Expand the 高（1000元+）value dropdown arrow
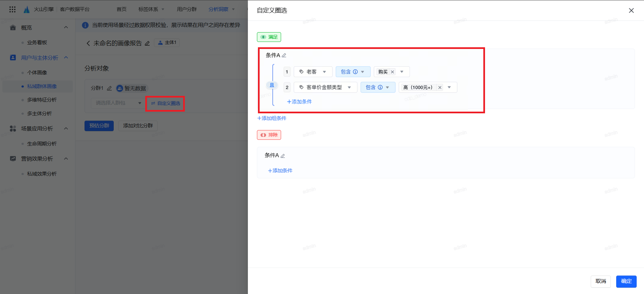Viewport: 644px width, 294px height. (449, 87)
